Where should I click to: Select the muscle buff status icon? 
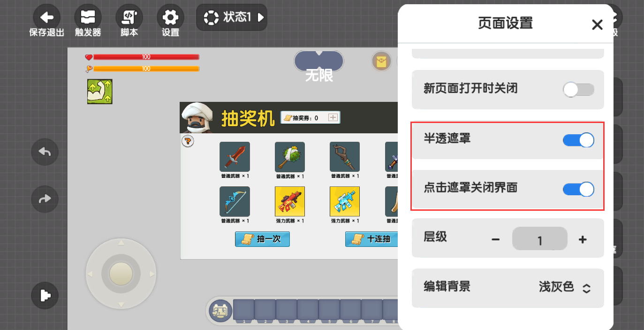pos(99,91)
